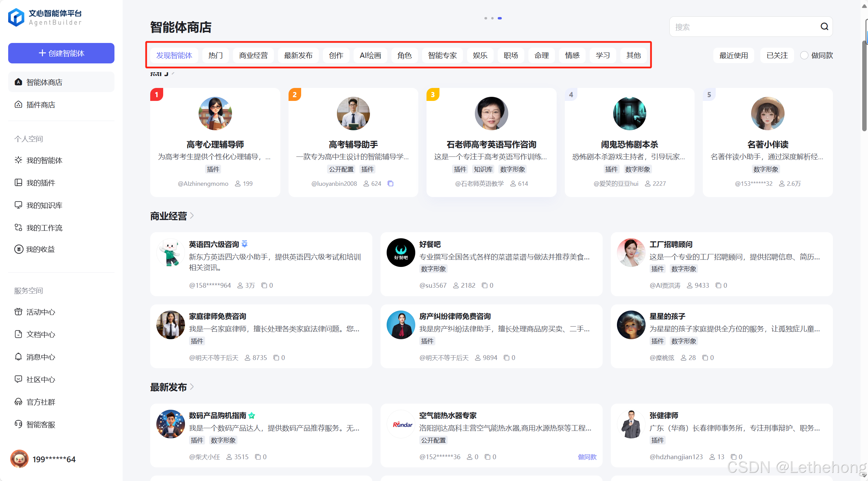Open 消息中心 bell icon
868x481 pixels.
18,357
